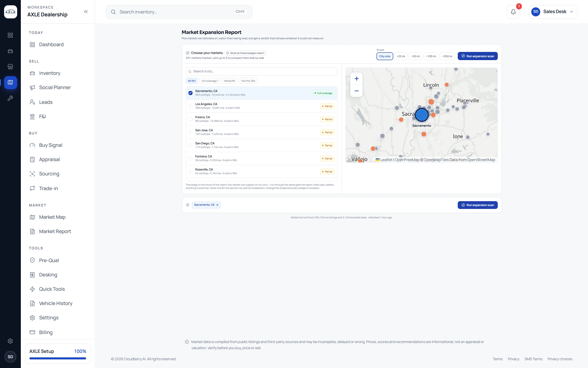Filter by Full coverage 1 tab
This screenshot has width=588, height=368.
pyautogui.click(x=210, y=81)
